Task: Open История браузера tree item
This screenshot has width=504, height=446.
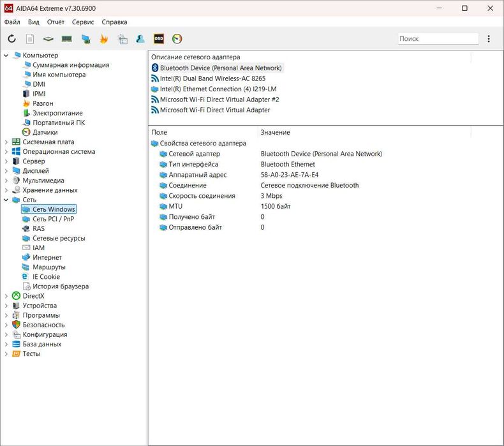Action: coord(61,286)
